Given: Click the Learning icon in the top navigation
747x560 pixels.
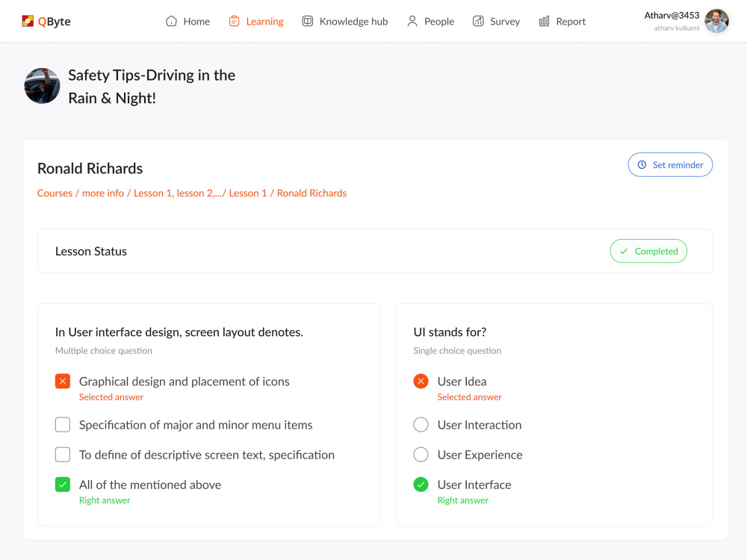Looking at the screenshot, I should pos(235,21).
